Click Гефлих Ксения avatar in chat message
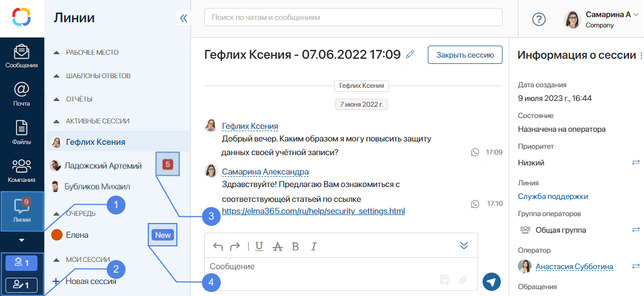Viewport: 644px width, 296px height. pos(210,125)
